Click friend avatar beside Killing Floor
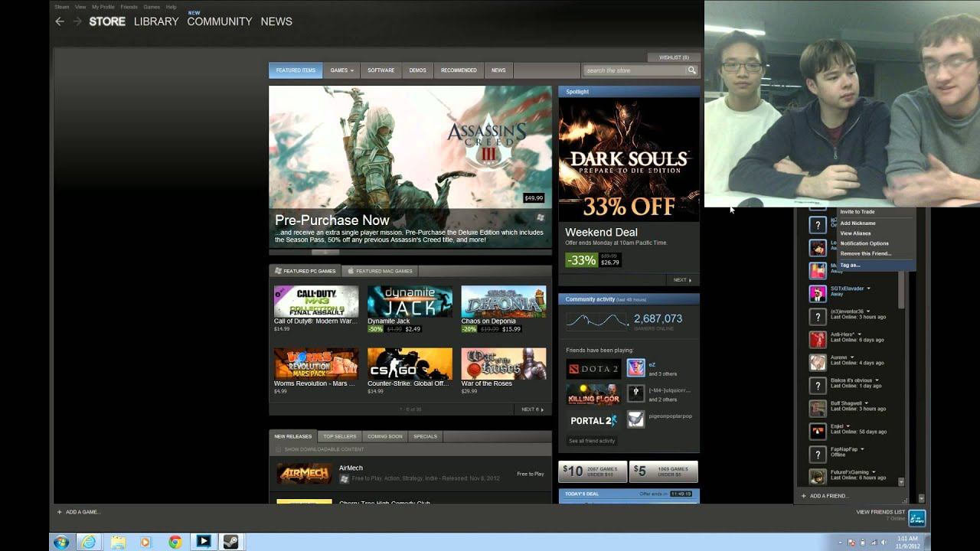Viewport: 980px width, 551px height. pos(636,393)
